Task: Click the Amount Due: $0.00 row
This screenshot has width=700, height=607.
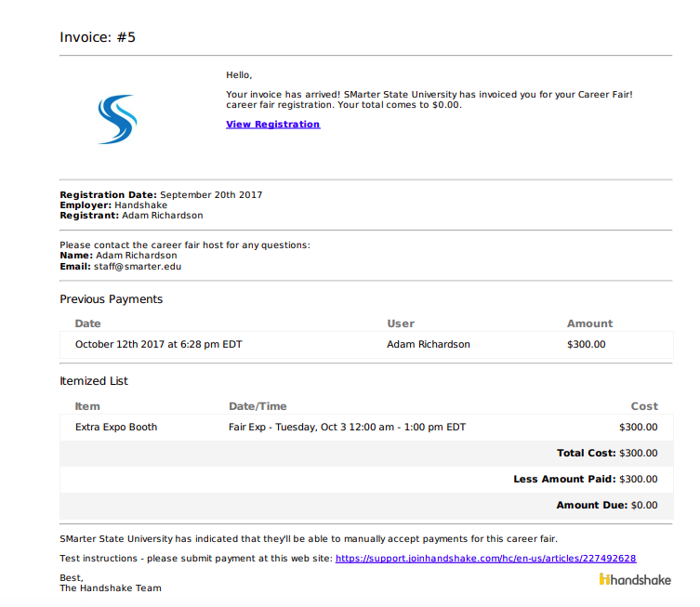Action: 366,506
